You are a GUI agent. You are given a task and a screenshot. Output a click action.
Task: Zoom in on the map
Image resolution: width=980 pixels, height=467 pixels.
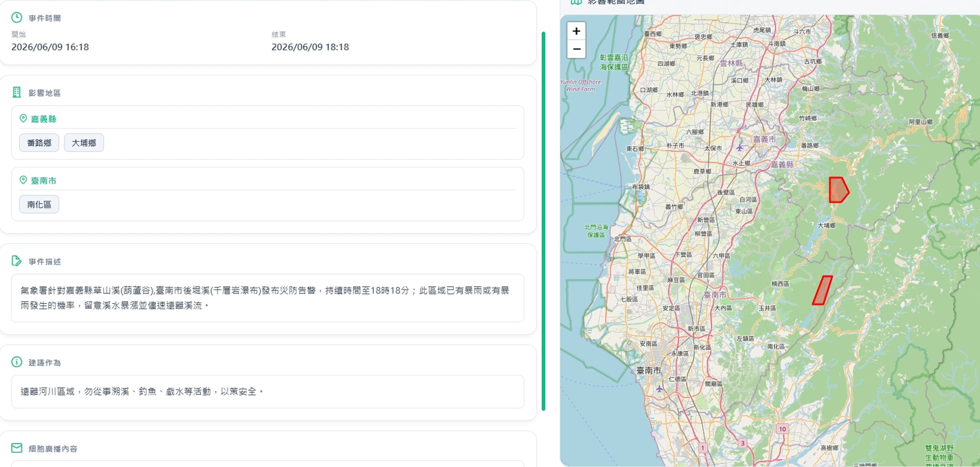click(576, 31)
